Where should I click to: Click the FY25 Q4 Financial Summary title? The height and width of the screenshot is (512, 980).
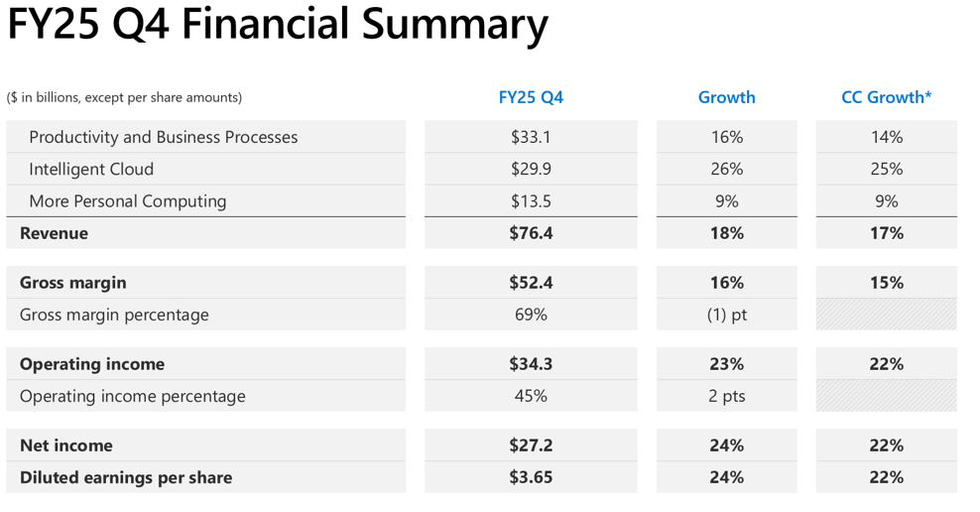[278, 25]
